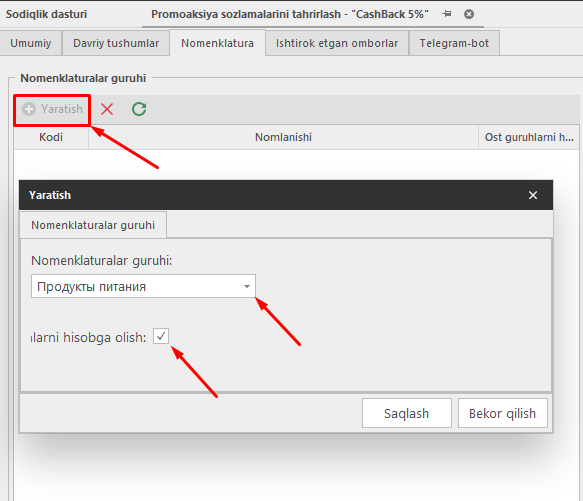The height and width of the screenshot is (501, 583).
Task: Open the Продукты питания combo box
Action: coord(143,286)
